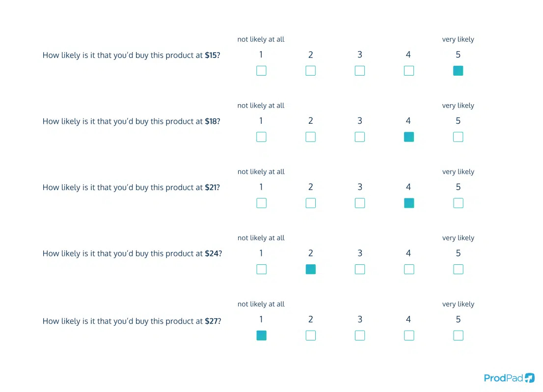543x392 pixels.
Task: Mark rating 5 for the $24 price
Action: coord(458,269)
